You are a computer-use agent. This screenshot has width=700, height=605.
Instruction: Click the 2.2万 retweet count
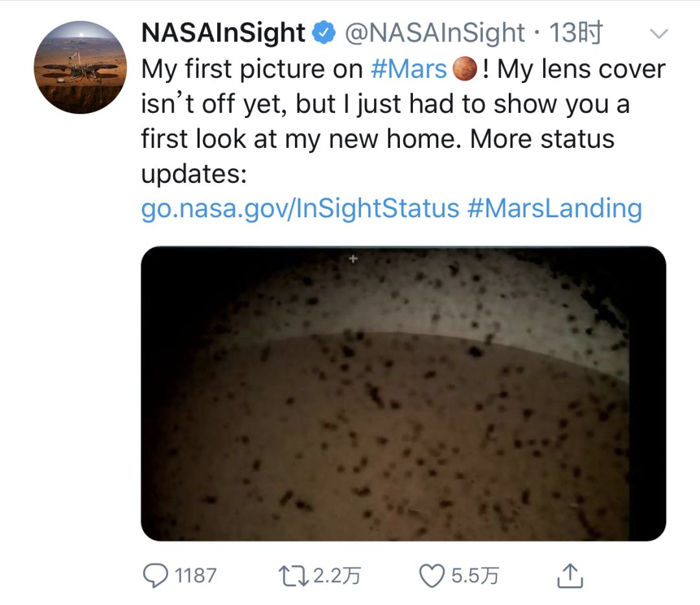point(337,576)
